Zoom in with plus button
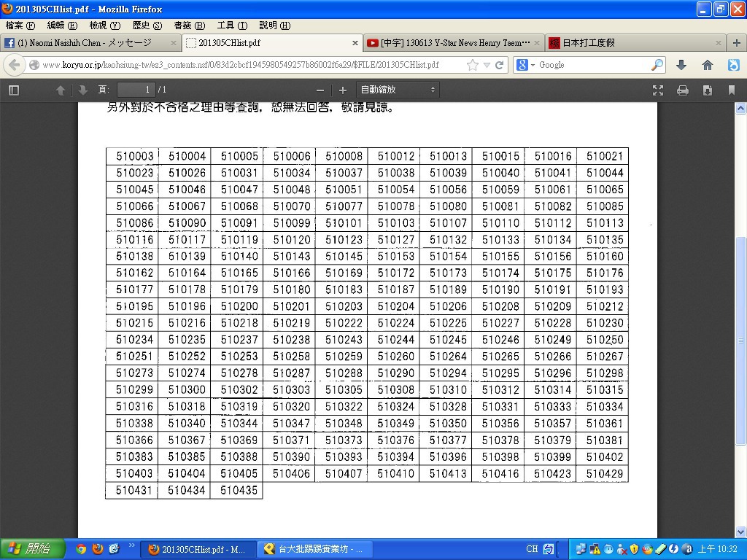Image resolution: width=747 pixels, height=560 pixels. pyautogui.click(x=343, y=90)
